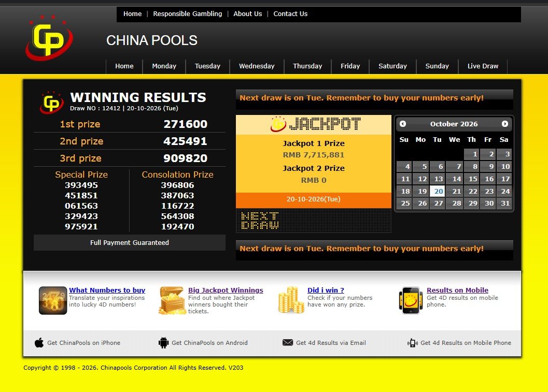Click special prize number 975921

click(81, 227)
